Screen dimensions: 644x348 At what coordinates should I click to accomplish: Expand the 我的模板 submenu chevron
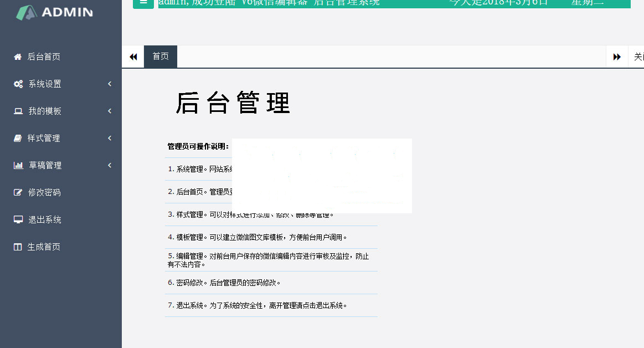pyautogui.click(x=110, y=111)
